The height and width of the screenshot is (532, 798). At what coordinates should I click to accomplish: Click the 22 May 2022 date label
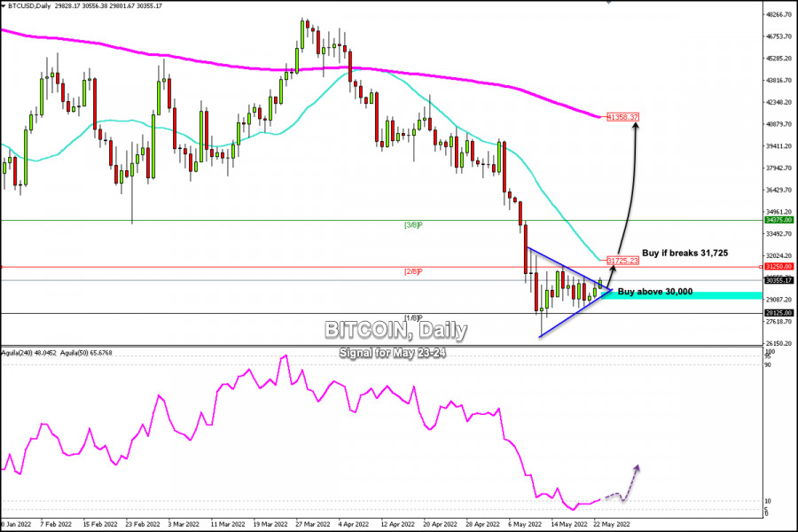612,524
